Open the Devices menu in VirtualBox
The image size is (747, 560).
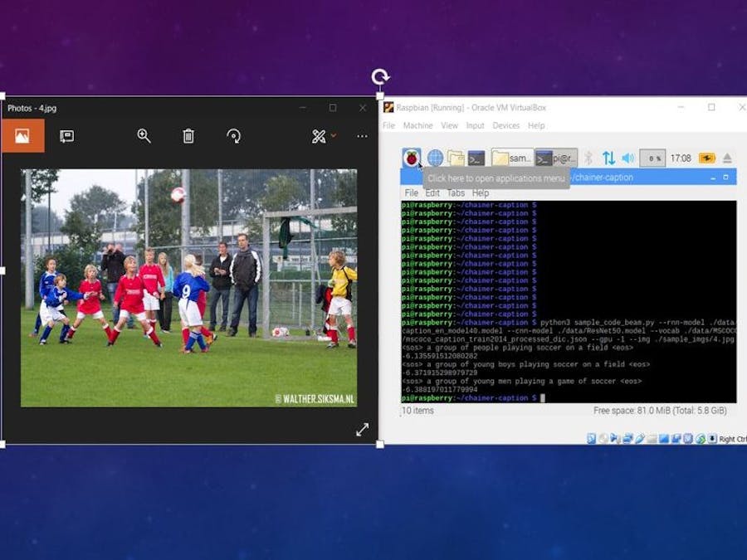click(x=506, y=125)
